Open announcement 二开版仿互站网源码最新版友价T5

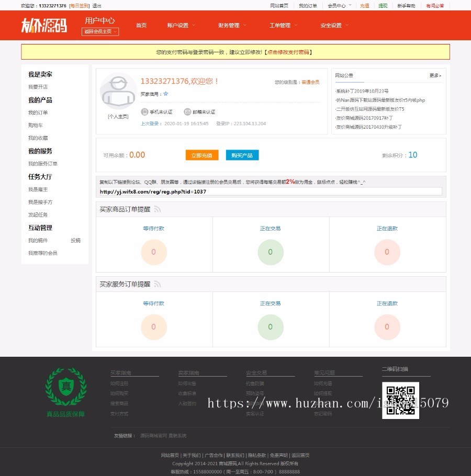click(370, 109)
